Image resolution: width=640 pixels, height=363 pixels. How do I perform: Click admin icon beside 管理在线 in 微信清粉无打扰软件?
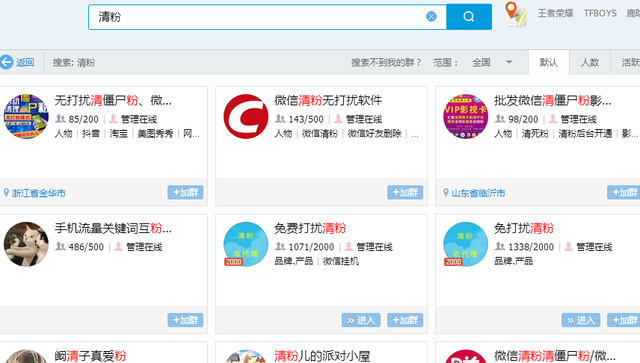(x=338, y=119)
